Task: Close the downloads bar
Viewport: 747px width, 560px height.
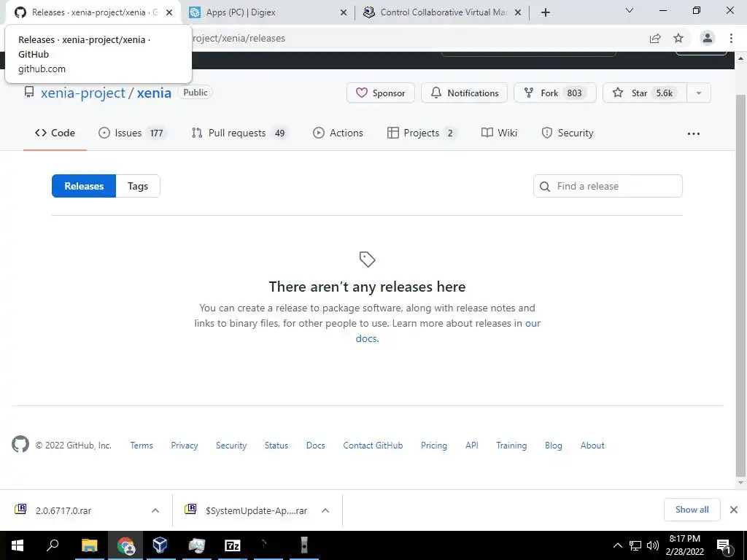Action: [734, 510]
